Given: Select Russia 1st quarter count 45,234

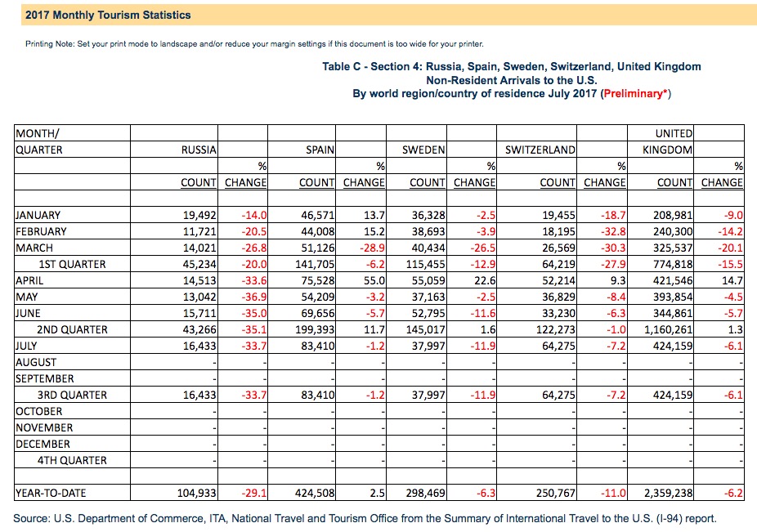Looking at the screenshot, I should (x=199, y=265).
